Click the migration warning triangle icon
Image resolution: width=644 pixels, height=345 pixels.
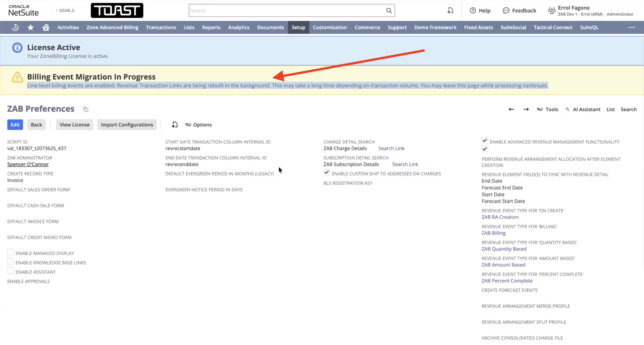coord(17,77)
